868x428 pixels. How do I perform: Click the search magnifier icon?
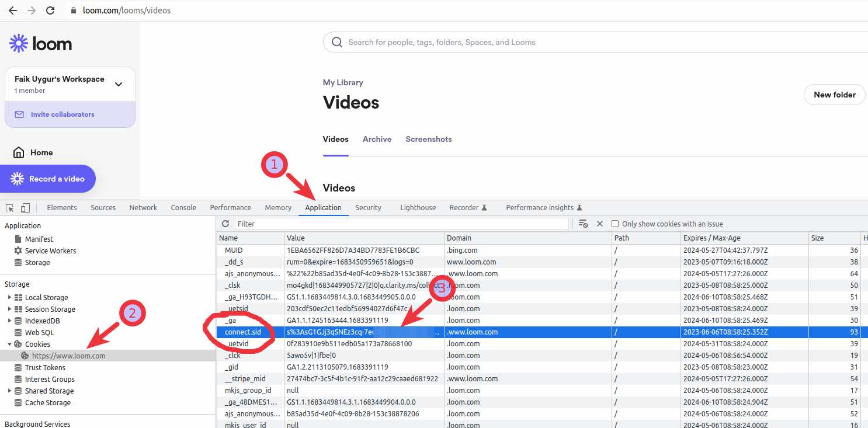(337, 42)
